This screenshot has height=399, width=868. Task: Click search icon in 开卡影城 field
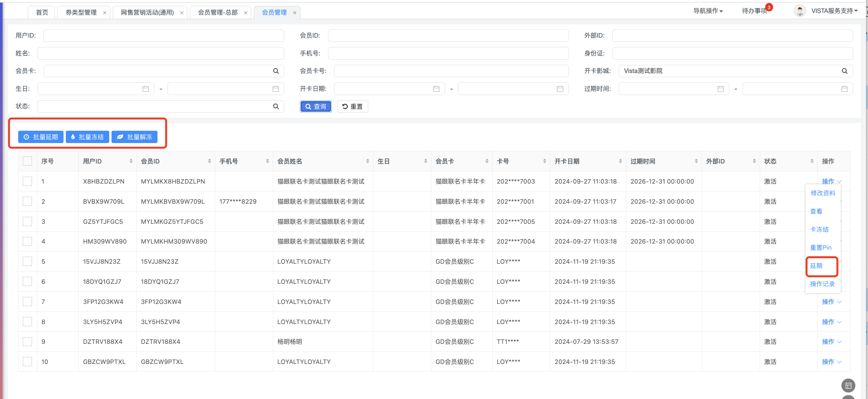[x=844, y=71]
